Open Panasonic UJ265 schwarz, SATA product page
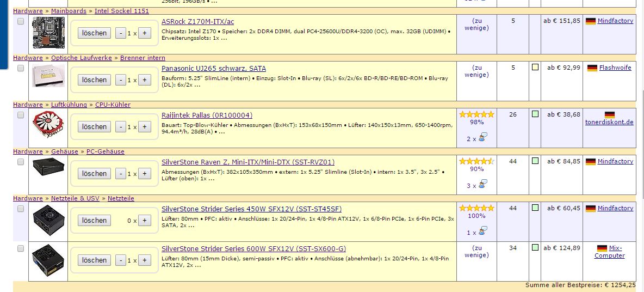Screen dimensions: 644x292 pos(214,68)
